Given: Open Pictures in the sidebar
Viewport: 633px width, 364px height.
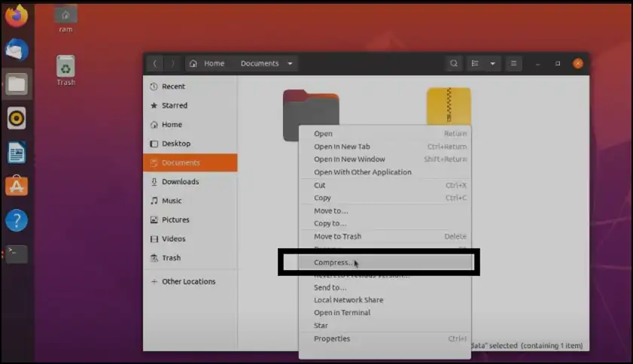Looking at the screenshot, I should click(190, 220).
